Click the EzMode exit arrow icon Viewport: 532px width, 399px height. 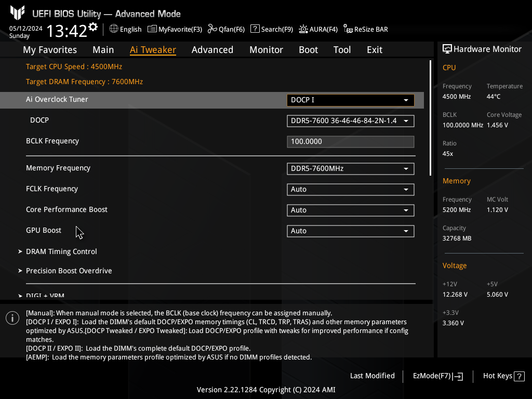[x=458, y=376]
